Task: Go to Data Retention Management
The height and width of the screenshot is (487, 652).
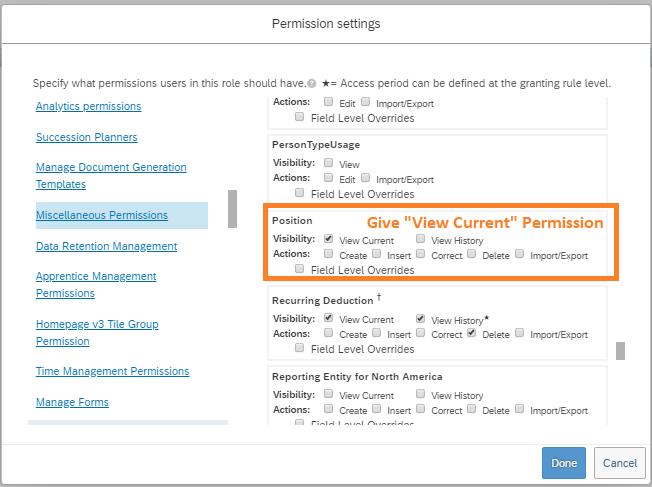Action: point(106,246)
